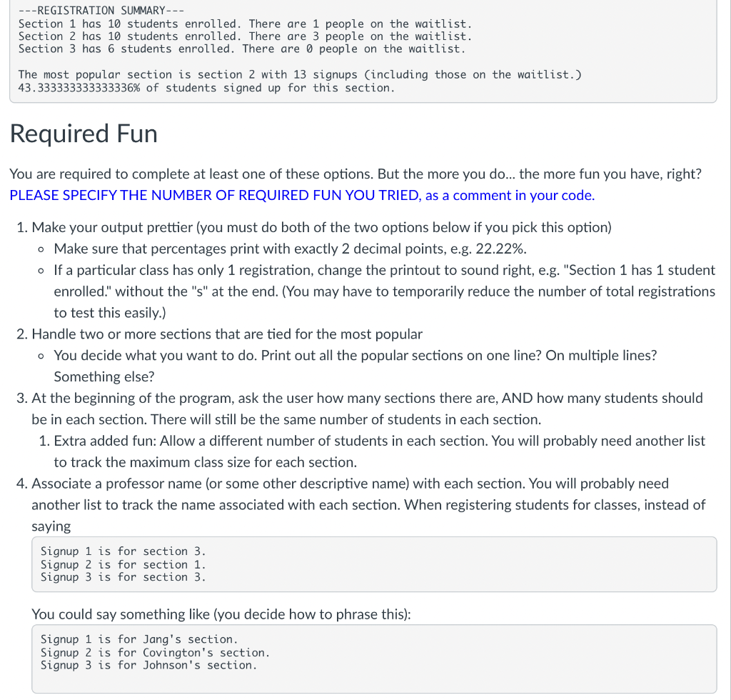Click the 'Required Fun' heading
This screenshot has height=700, width=731.
[x=83, y=134]
